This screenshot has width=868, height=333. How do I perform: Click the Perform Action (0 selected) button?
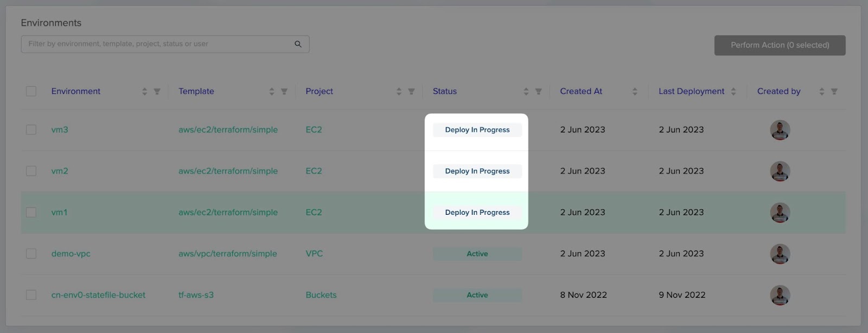click(780, 45)
